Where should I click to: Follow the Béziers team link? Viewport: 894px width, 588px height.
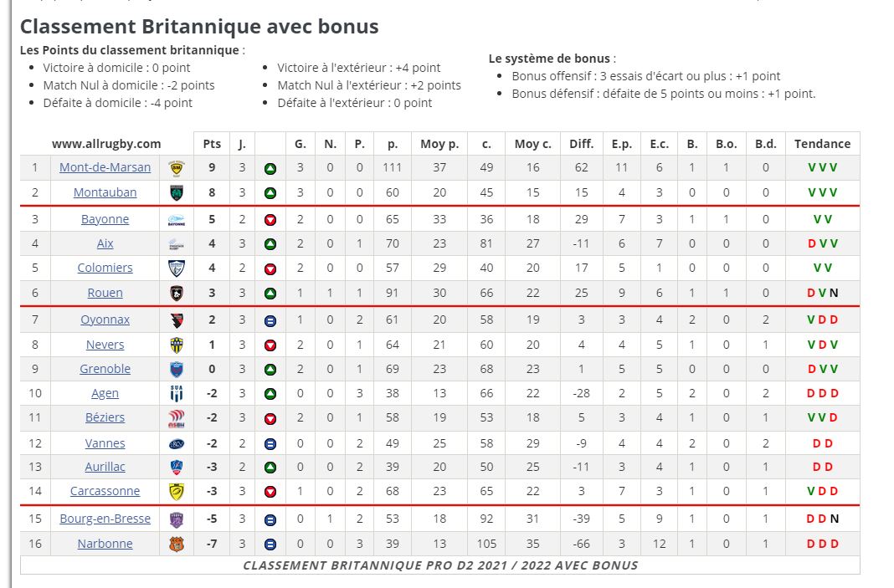[x=105, y=417]
